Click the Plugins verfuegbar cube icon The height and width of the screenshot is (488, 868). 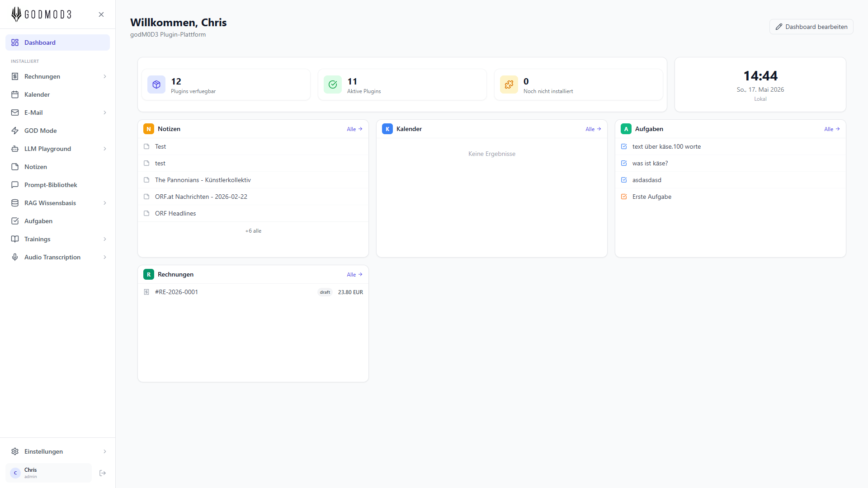[x=156, y=84]
